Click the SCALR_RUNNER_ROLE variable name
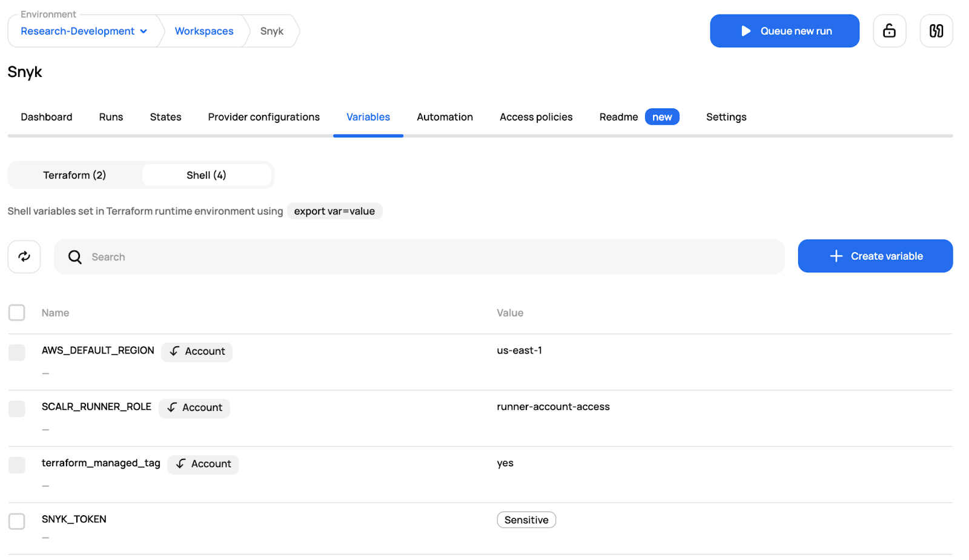This screenshot has width=969, height=560. click(x=96, y=407)
